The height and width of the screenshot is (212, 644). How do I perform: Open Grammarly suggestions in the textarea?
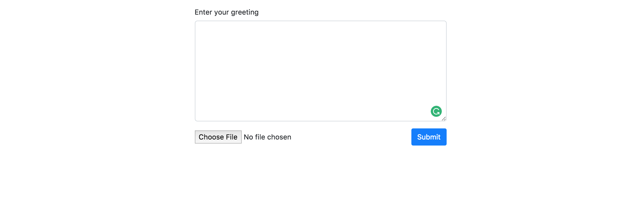(x=436, y=111)
